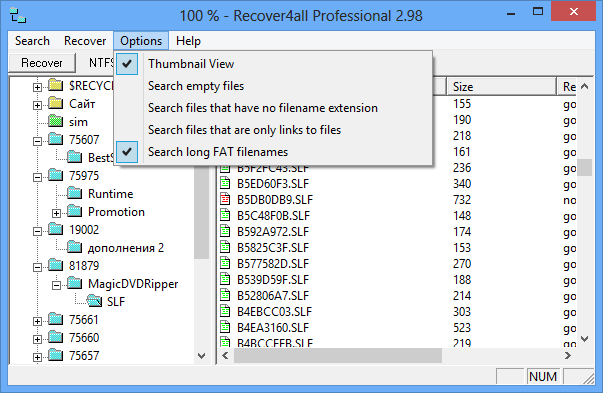Click the open SLF folder icon

(94, 301)
